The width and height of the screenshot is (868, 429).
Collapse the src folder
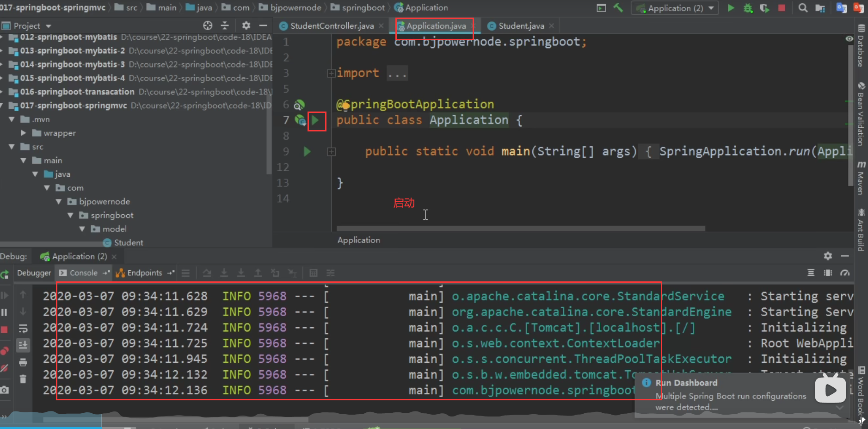pyautogui.click(x=12, y=147)
